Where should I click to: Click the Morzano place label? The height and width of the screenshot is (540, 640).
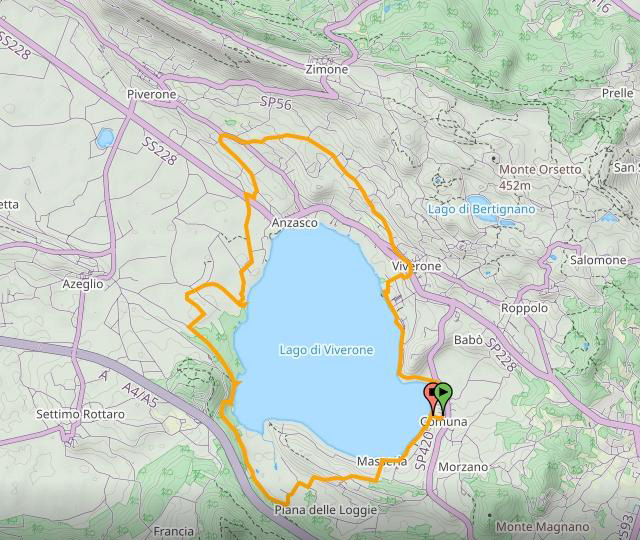463,467
